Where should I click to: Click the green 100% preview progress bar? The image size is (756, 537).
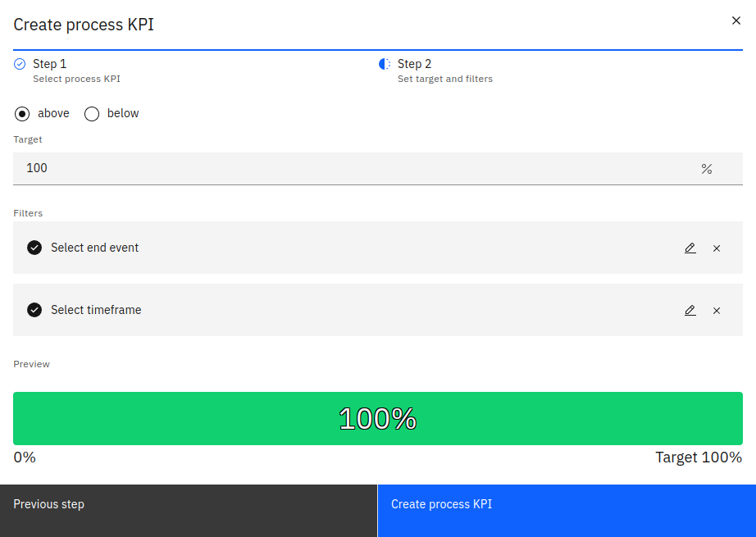click(377, 418)
